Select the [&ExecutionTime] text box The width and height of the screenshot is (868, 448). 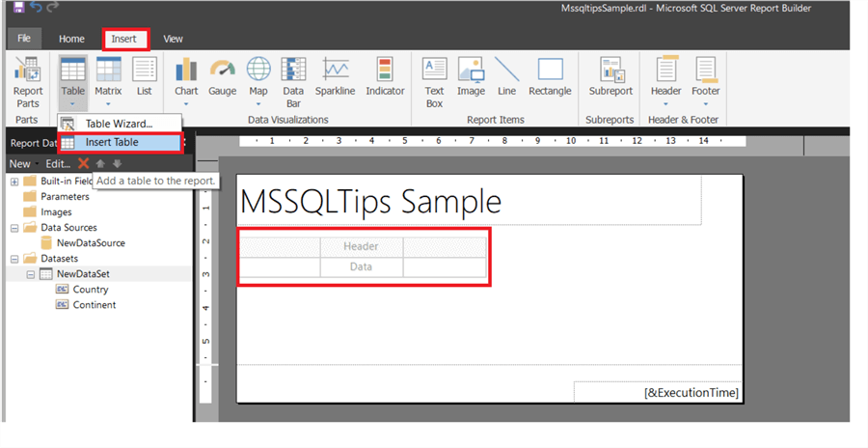(x=658, y=392)
